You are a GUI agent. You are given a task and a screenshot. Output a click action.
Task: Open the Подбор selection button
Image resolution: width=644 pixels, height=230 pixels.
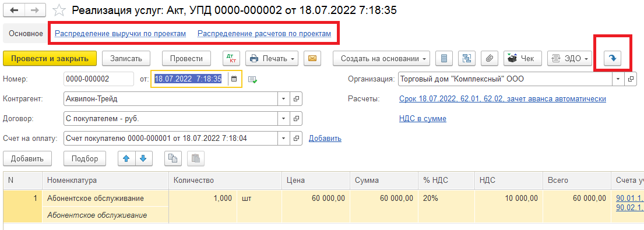pyautogui.click(x=85, y=158)
